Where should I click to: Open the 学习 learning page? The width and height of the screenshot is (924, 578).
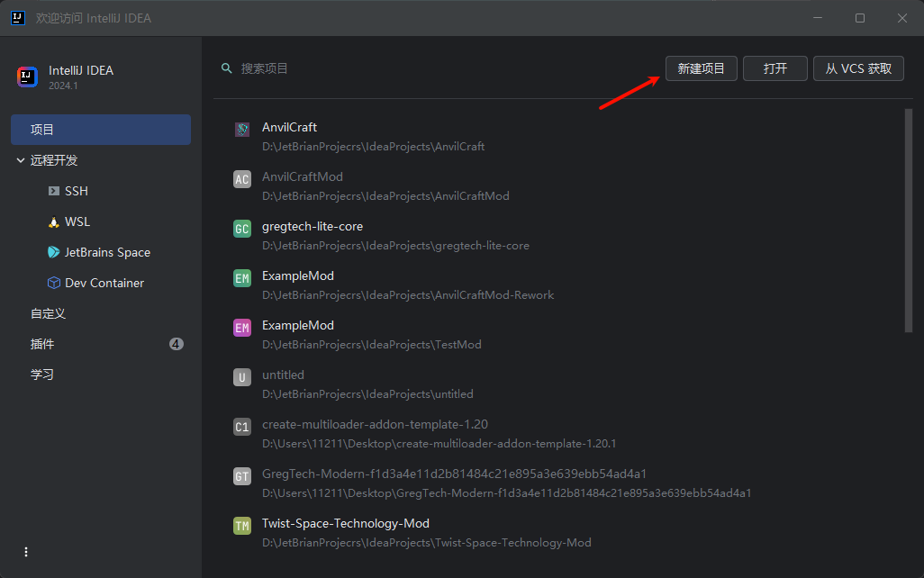click(42, 375)
